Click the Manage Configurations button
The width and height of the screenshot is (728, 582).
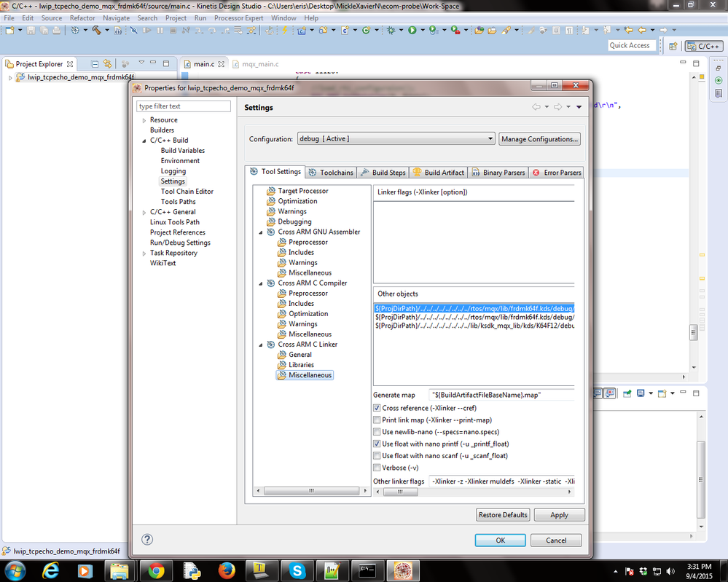[x=539, y=139]
